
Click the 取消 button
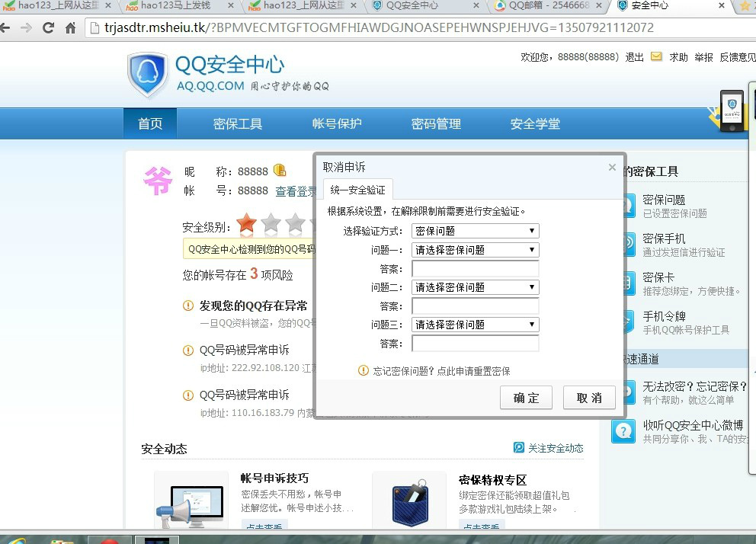(x=589, y=398)
